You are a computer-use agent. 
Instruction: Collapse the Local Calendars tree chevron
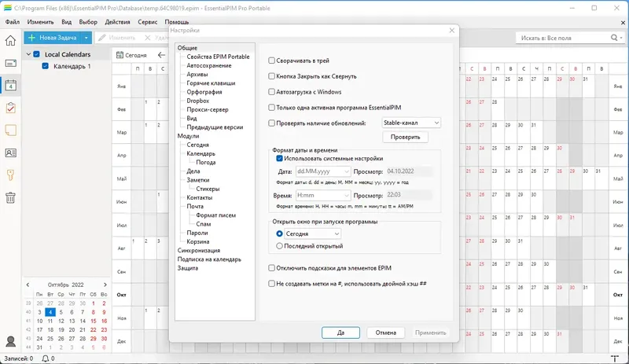[x=28, y=54]
